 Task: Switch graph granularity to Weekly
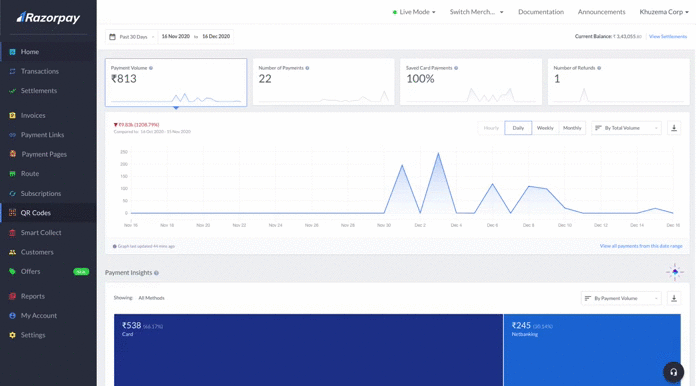(545, 128)
